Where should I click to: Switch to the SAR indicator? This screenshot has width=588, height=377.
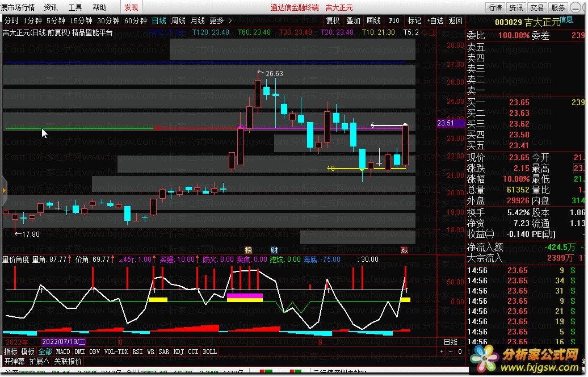pos(164,351)
